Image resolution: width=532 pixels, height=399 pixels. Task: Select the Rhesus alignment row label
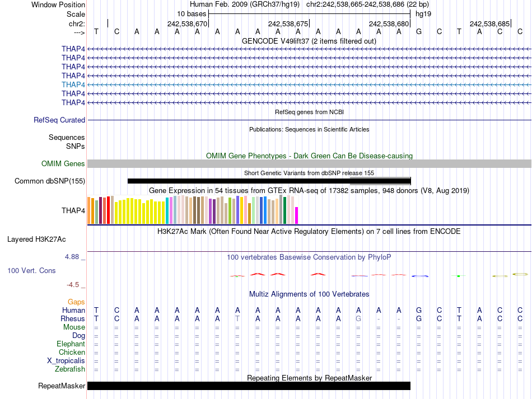73,319
